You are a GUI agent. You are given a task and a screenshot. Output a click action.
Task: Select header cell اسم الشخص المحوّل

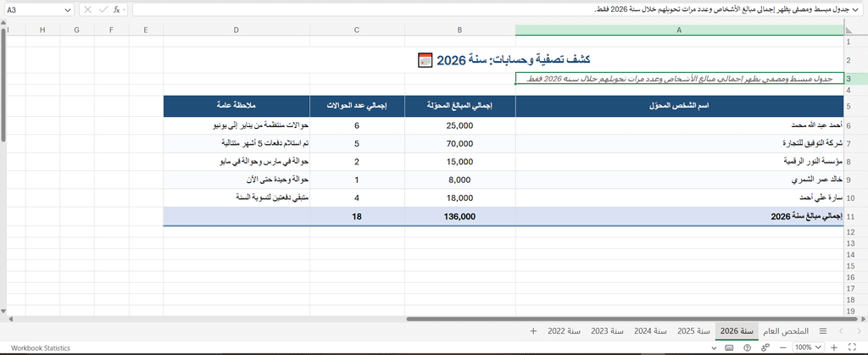tap(679, 106)
